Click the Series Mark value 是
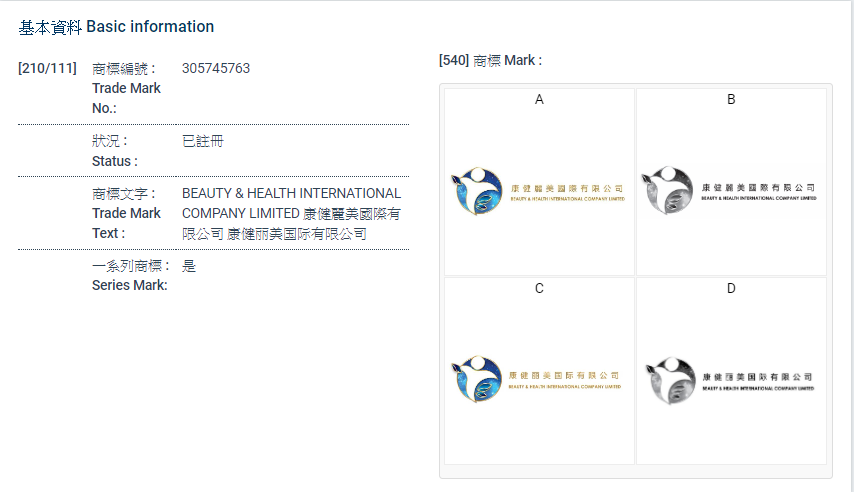 189,266
